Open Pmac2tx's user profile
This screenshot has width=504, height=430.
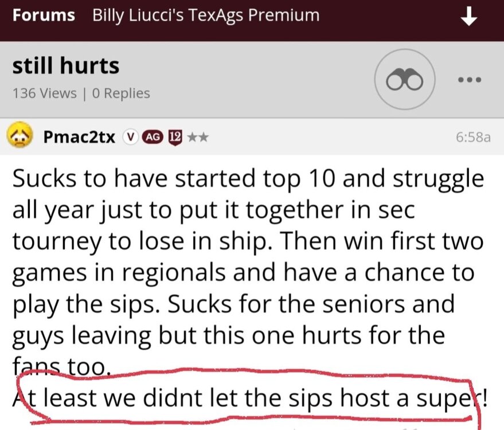pyautogui.click(x=79, y=137)
